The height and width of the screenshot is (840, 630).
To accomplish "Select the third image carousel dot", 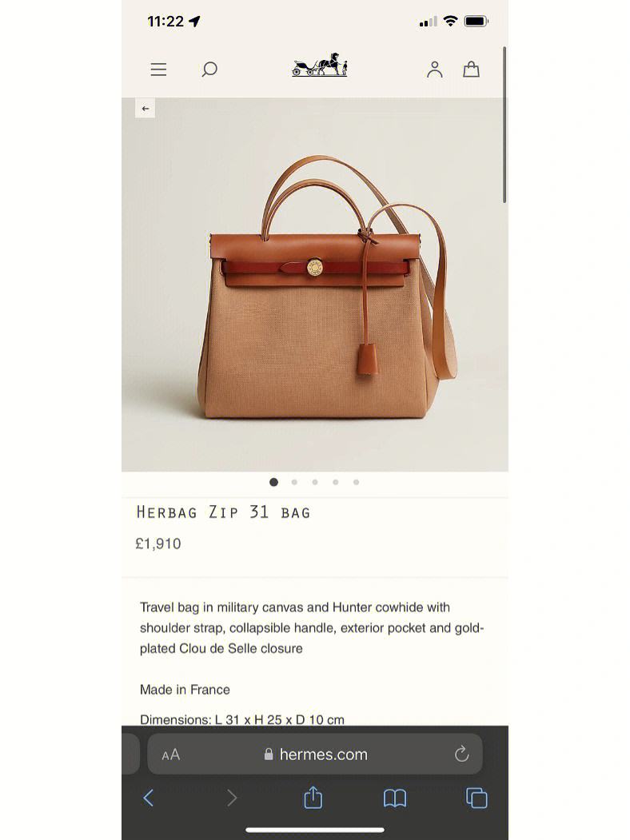I will click(315, 482).
